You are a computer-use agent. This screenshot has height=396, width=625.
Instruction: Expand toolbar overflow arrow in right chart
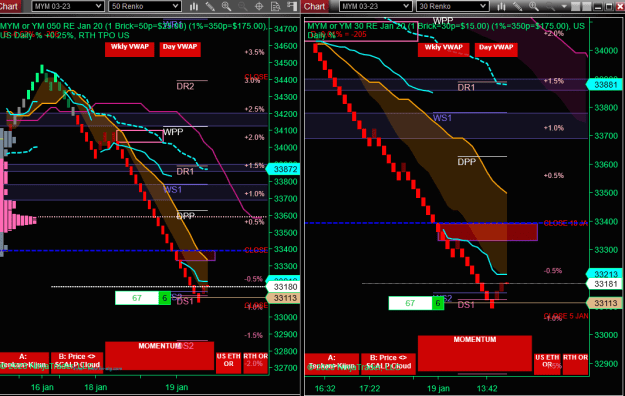point(564,6)
